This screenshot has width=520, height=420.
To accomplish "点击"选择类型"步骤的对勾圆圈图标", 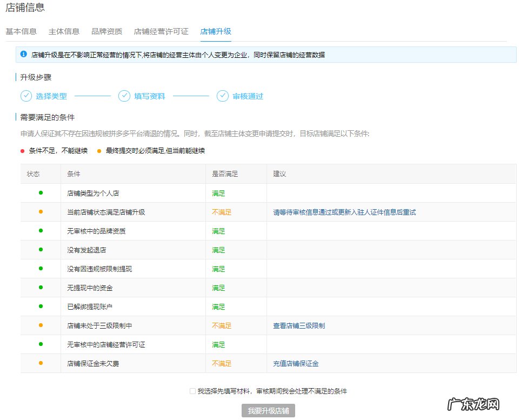I will click(x=26, y=96).
